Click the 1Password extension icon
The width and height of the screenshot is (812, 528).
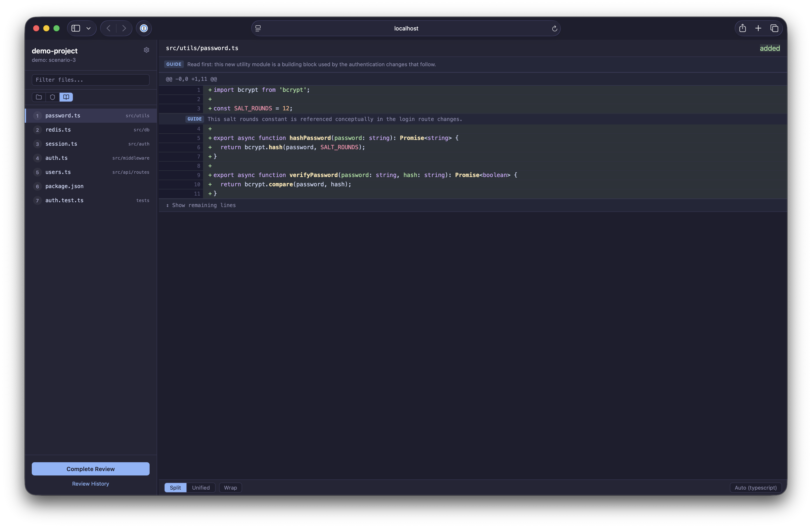pos(144,28)
